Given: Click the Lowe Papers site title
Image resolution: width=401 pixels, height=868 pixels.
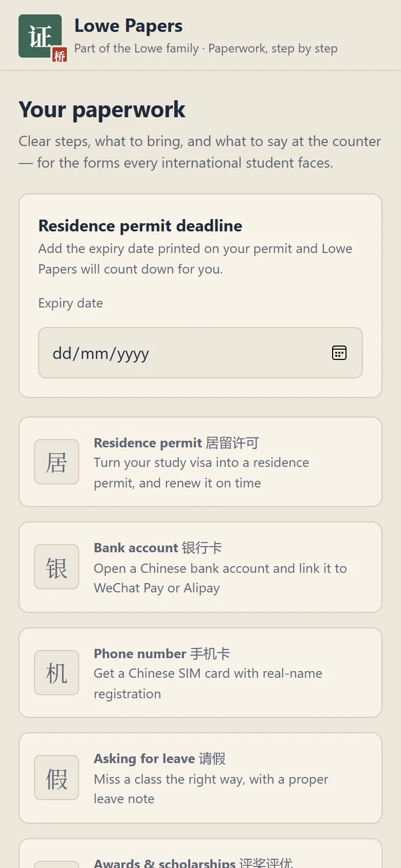Looking at the screenshot, I should [x=129, y=26].
